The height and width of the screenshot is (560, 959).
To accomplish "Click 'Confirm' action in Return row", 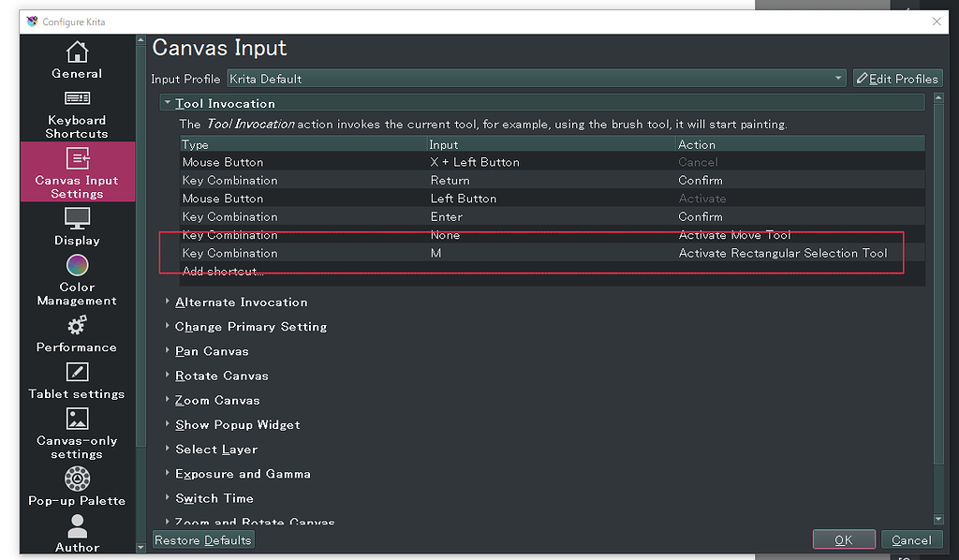I will [701, 181].
